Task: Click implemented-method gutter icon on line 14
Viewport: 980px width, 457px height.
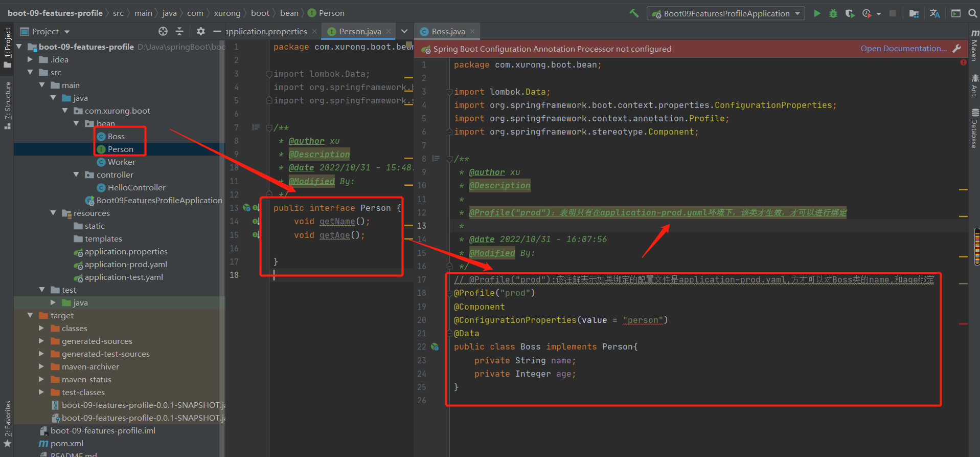Action: (256, 222)
